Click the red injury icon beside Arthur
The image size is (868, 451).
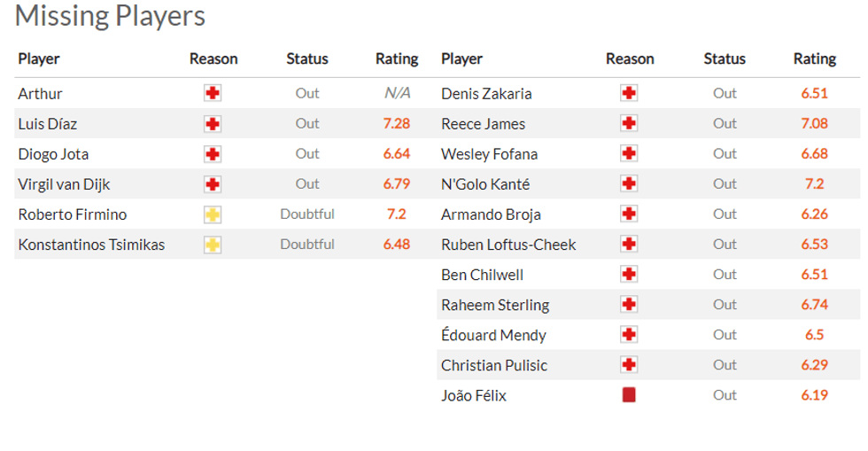click(x=213, y=94)
